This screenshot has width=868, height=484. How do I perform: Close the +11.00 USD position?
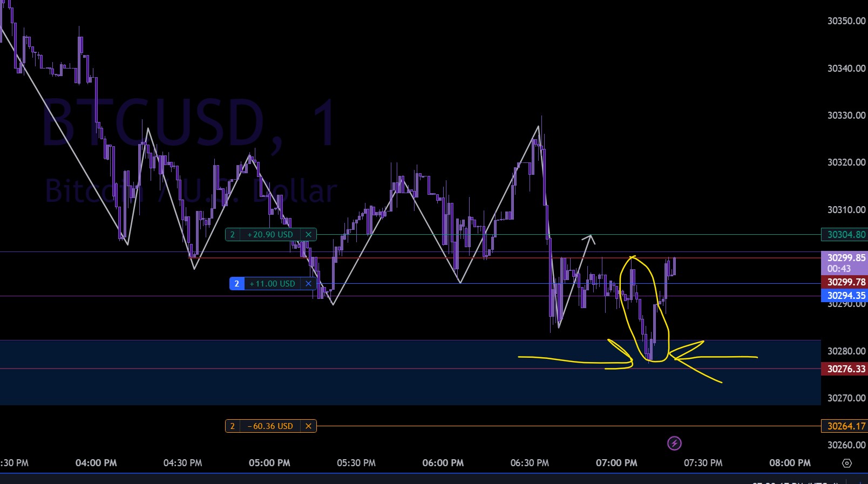pos(308,284)
